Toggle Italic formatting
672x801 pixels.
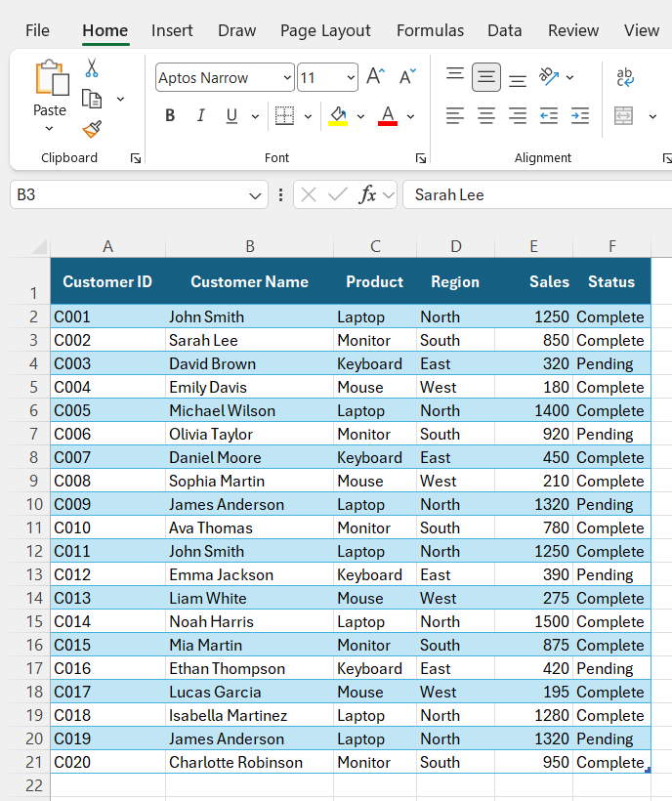coord(200,116)
